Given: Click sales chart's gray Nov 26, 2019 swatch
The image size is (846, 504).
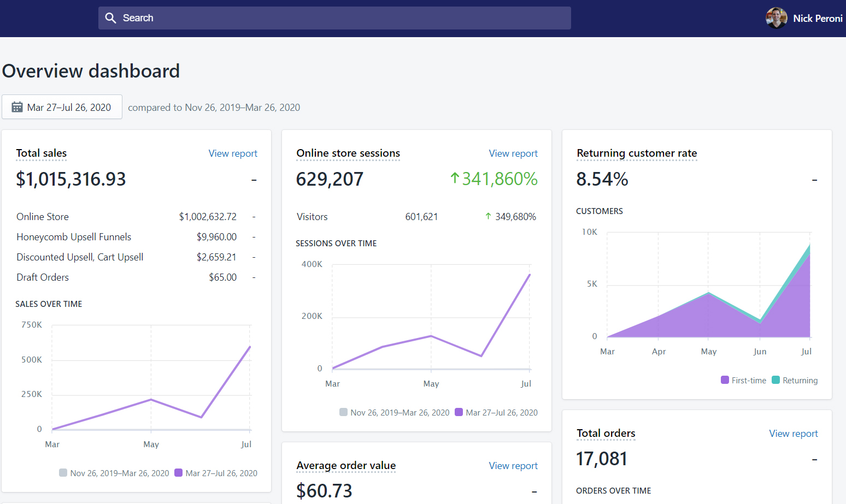Looking at the screenshot, I should point(63,473).
